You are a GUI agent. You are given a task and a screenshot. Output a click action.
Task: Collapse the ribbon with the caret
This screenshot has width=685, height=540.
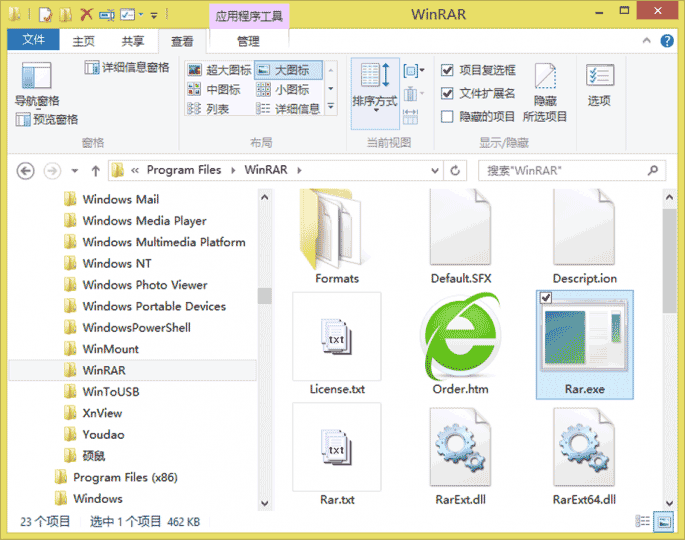(647, 41)
